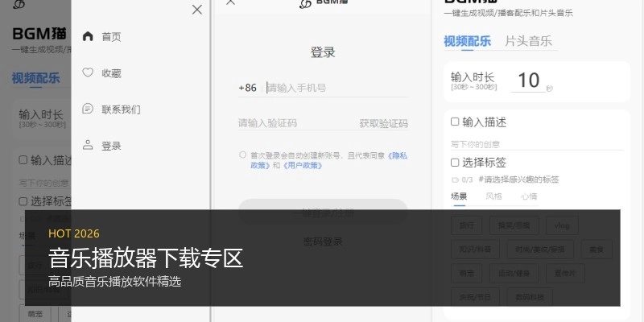Tick 输入描述 checkbox in the left window
644x322 pixels.
[23, 159]
